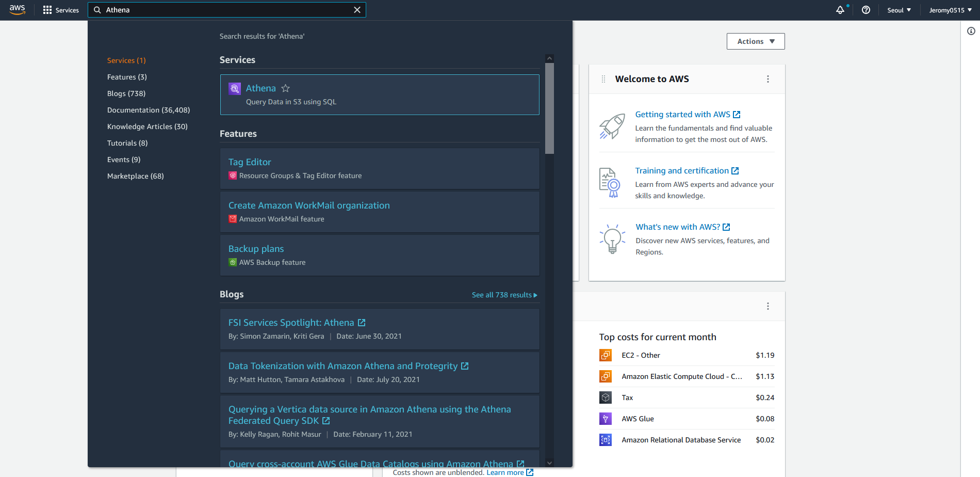Viewport: 980px width, 477px height.
Task: Click the Resource Groups feature icon
Action: [x=233, y=176]
